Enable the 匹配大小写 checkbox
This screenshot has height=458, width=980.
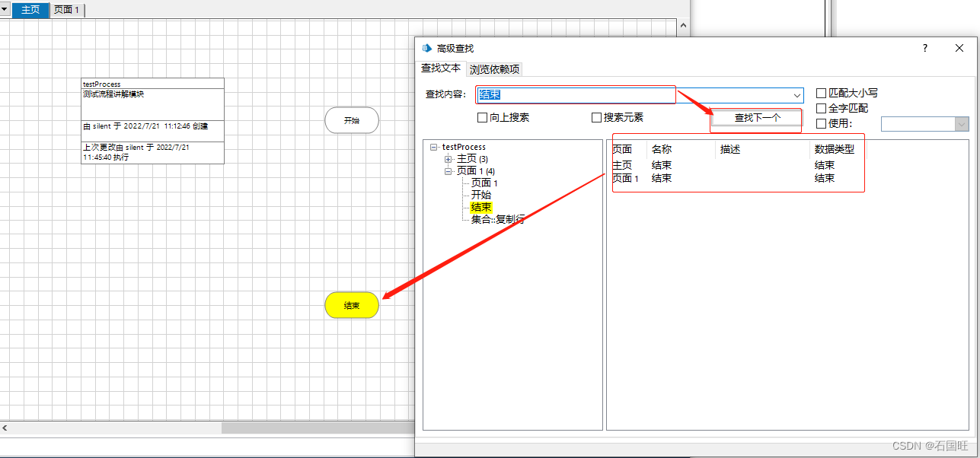coord(821,93)
